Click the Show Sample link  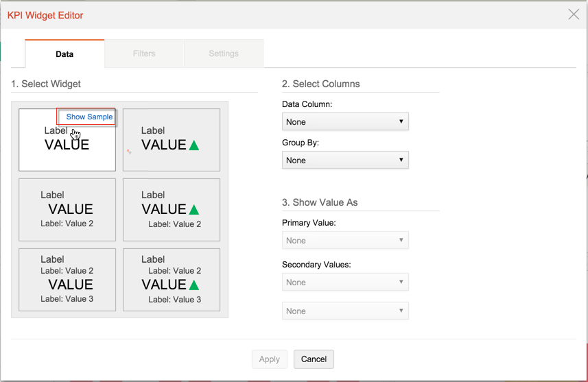click(x=89, y=117)
